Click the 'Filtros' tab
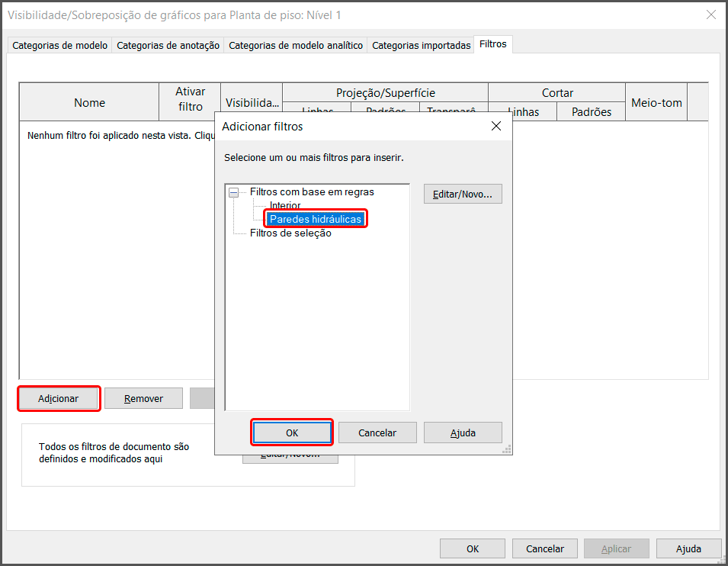The width and height of the screenshot is (728, 566). (x=492, y=44)
